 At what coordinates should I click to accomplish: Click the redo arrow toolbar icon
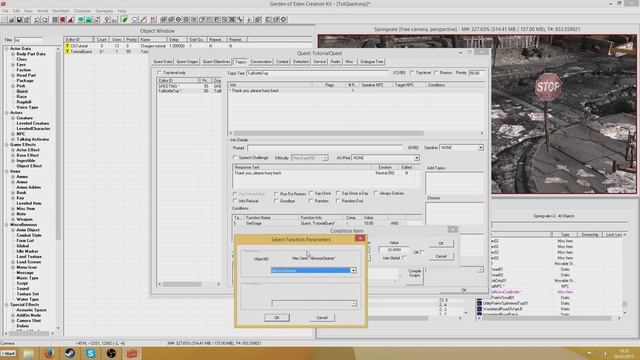[44, 19]
